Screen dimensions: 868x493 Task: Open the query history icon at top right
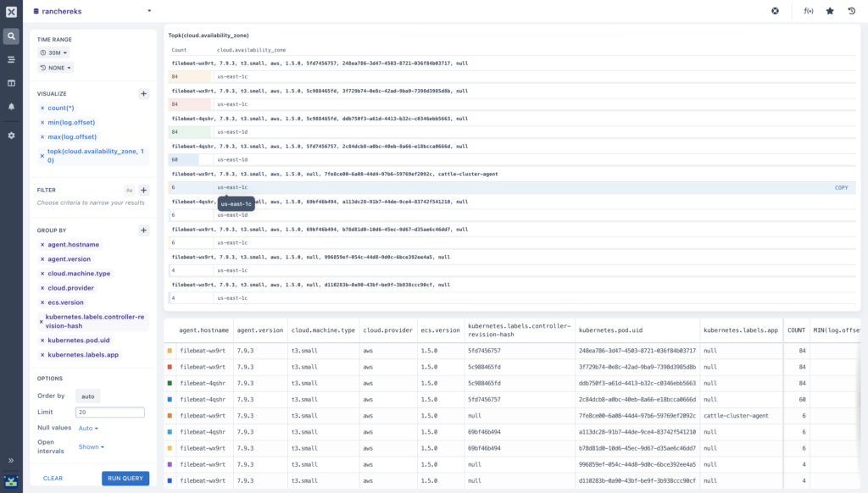pyautogui.click(x=851, y=11)
